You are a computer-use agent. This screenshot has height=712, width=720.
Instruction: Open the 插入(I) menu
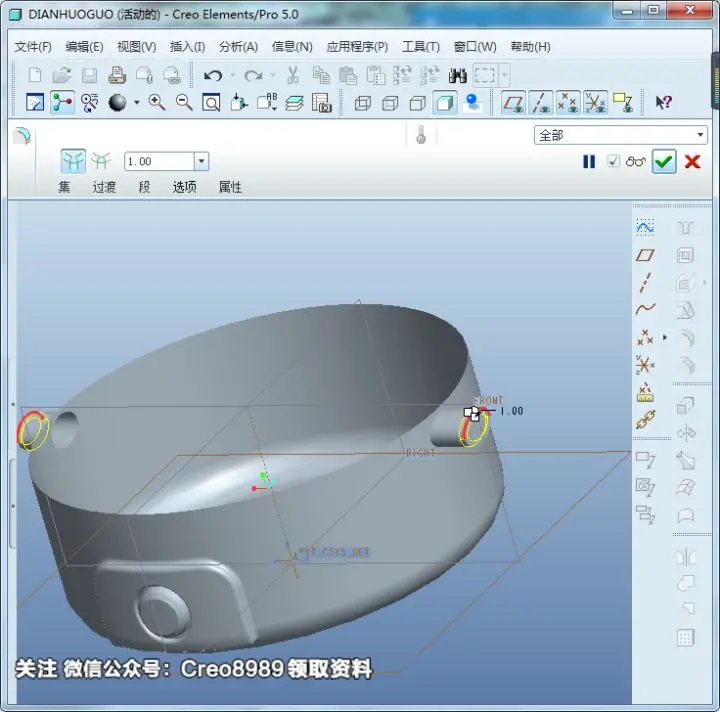click(x=187, y=47)
